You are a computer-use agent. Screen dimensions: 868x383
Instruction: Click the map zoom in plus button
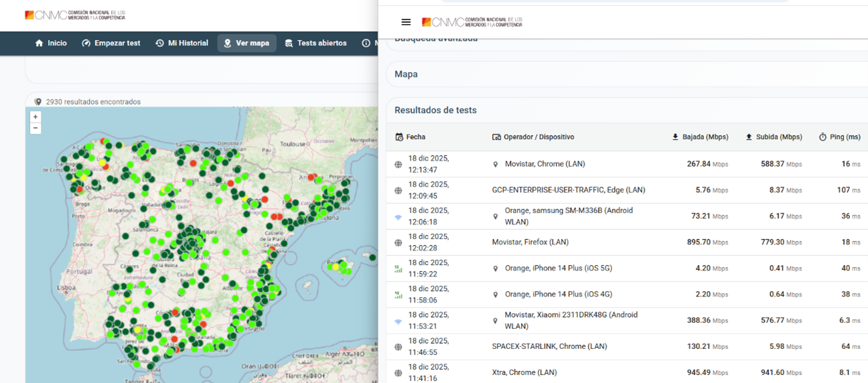pos(35,117)
